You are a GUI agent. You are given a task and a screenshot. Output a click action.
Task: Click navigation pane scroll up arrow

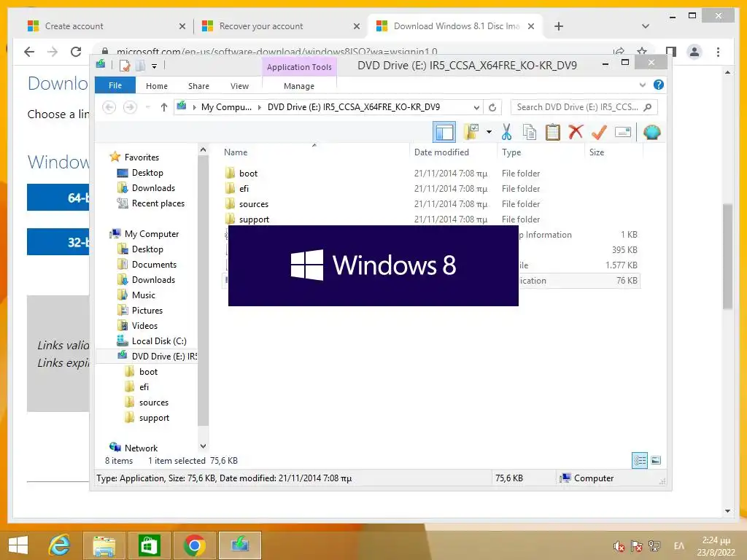click(x=203, y=150)
